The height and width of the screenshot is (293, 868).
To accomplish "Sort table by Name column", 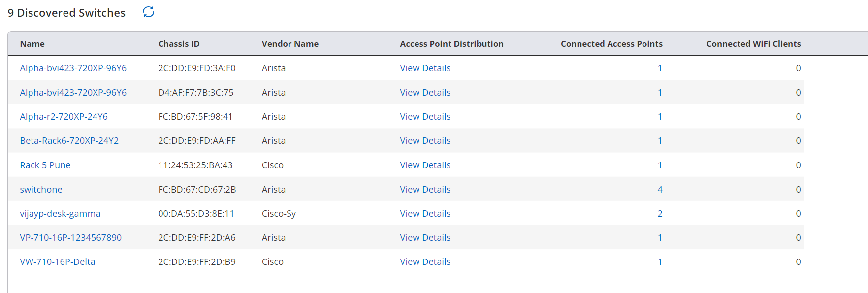I will click(x=32, y=44).
